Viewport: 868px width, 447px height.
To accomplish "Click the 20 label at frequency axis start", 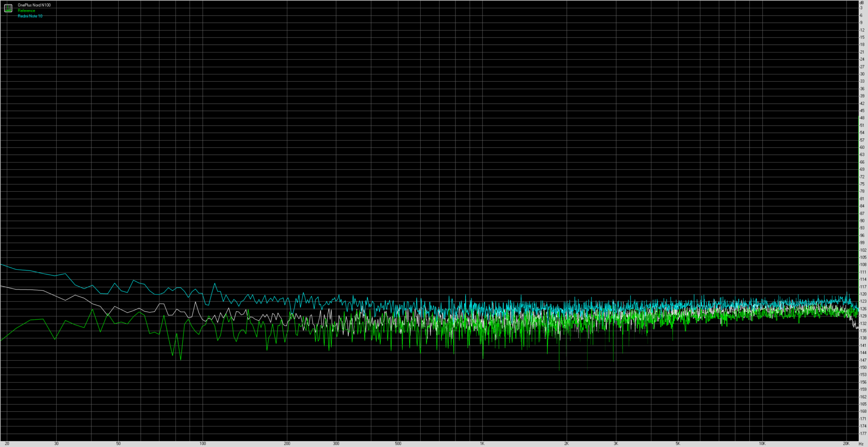I will coord(7,443).
